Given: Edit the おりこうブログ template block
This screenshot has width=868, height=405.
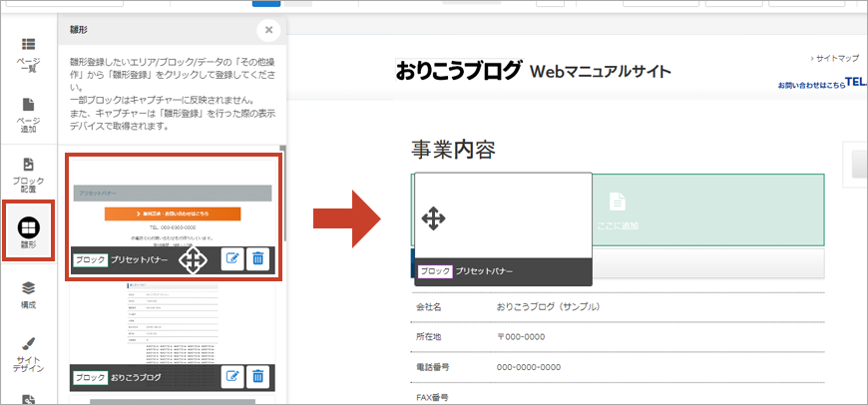Looking at the screenshot, I should pos(231,377).
